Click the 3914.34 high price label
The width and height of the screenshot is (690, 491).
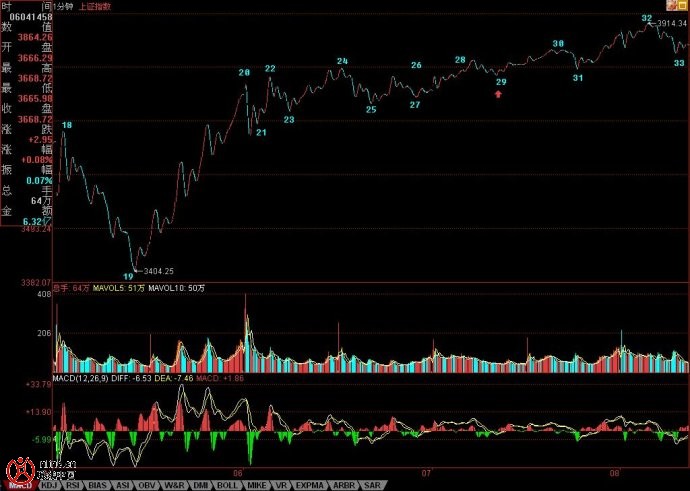point(673,23)
